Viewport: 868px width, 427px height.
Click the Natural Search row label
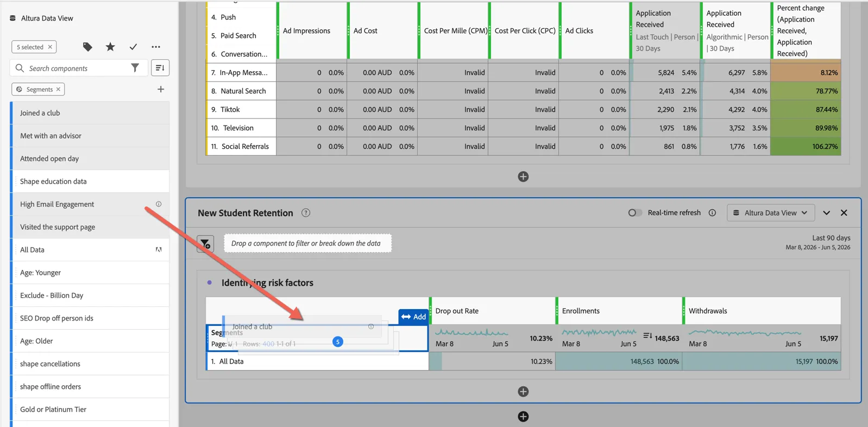tap(243, 91)
